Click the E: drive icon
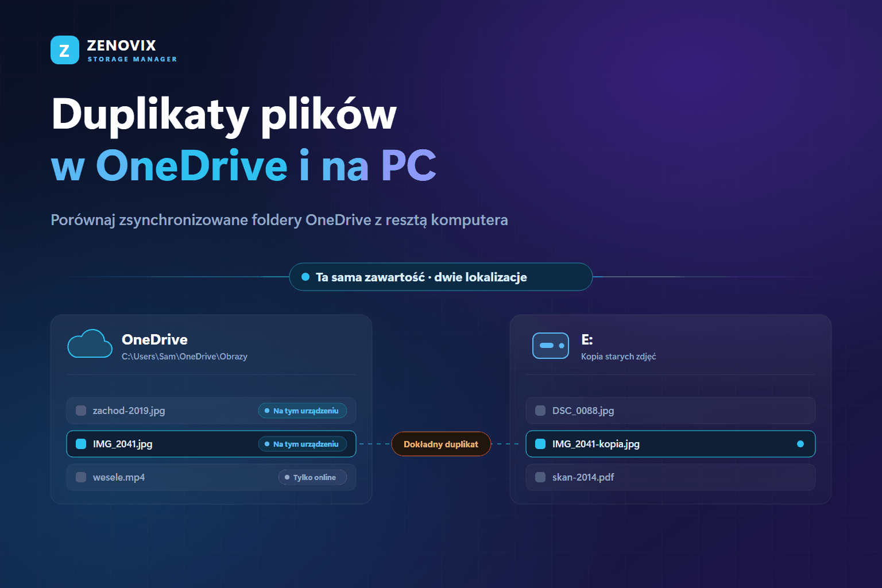The image size is (882, 588). point(551,346)
